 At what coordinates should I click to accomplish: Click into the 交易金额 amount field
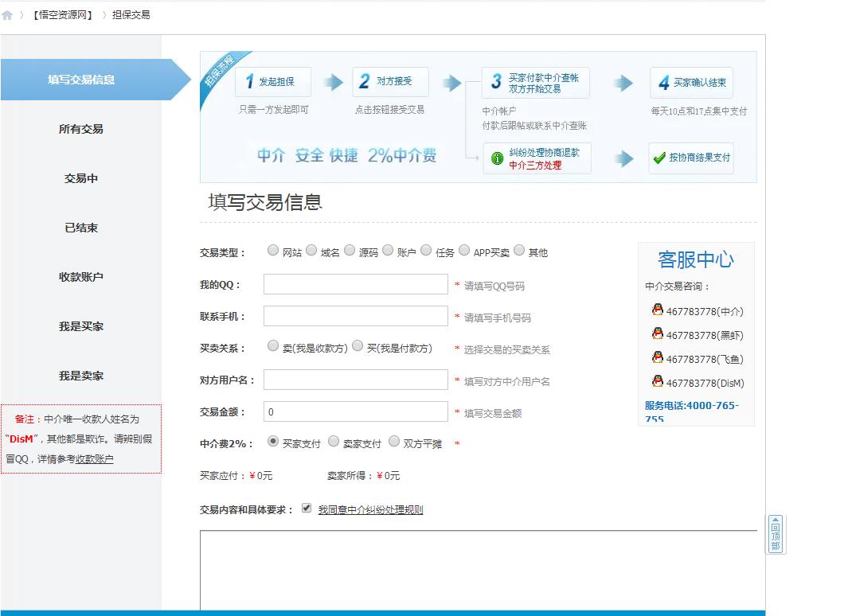(355, 412)
